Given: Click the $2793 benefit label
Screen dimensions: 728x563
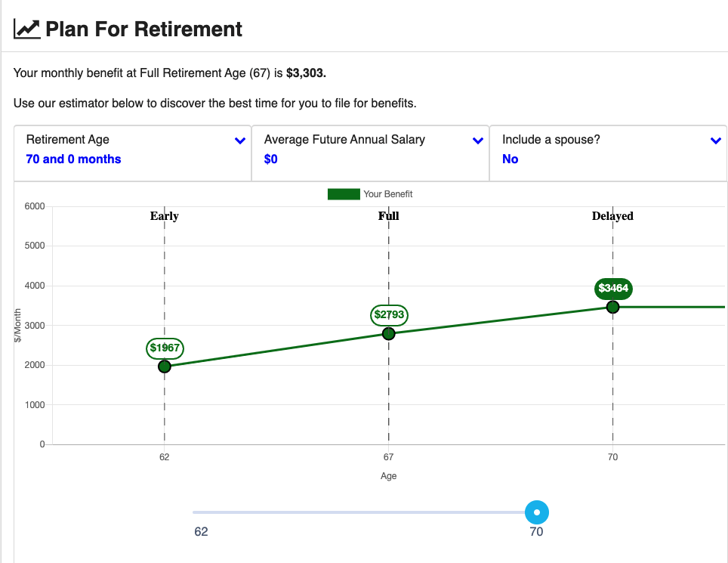Looking at the screenshot, I should [x=389, y=315].
